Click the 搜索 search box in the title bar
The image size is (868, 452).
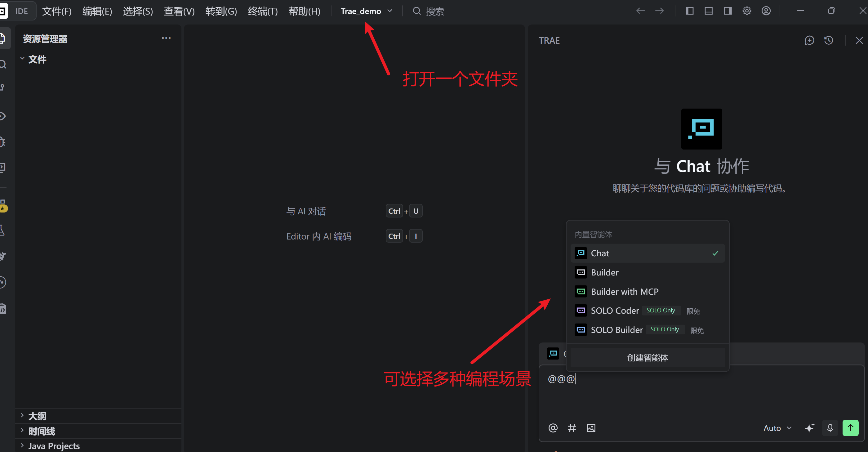[435, 11]
